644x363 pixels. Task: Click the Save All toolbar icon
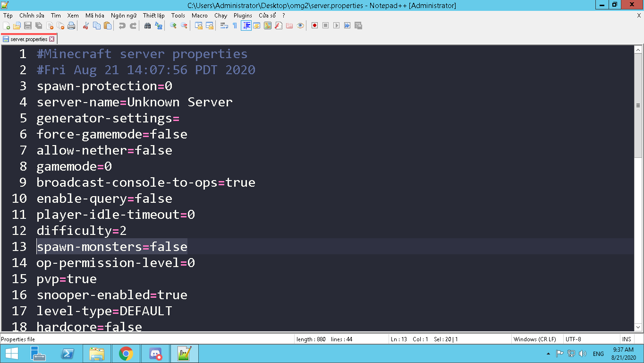coord(39,26)
